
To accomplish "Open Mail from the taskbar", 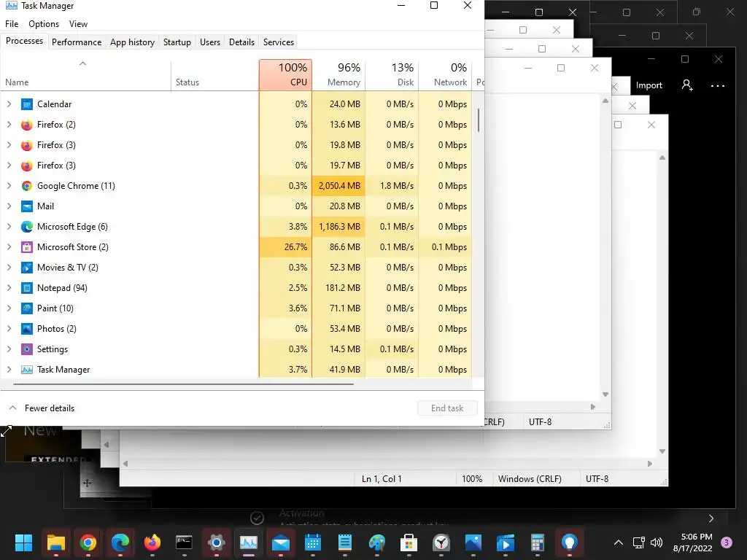I will point(281,542).
